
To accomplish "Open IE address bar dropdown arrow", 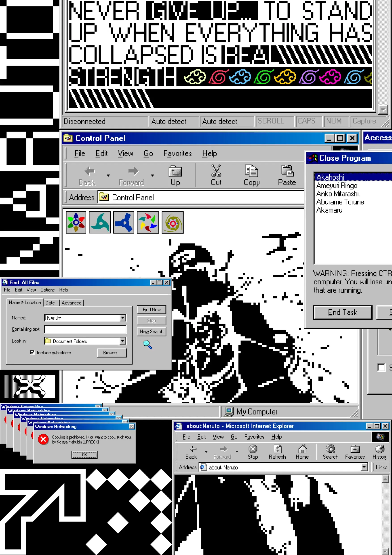I will (x=364, y=467).
